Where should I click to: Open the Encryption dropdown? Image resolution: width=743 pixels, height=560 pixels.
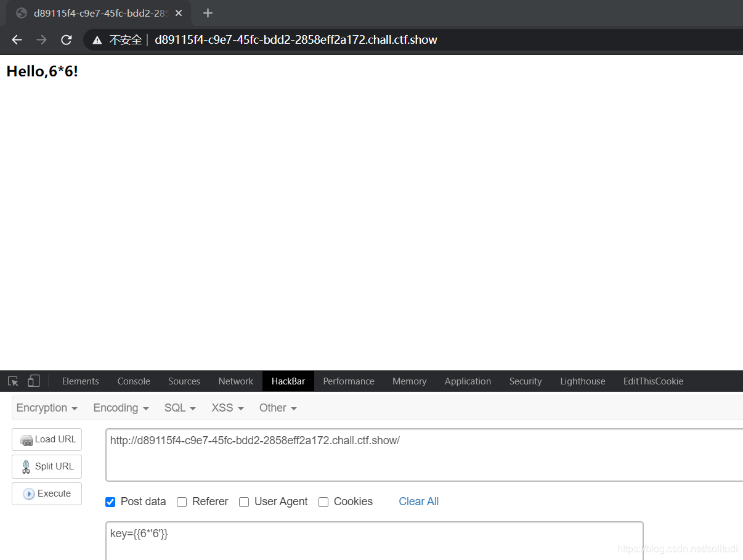tap(47, 408)
